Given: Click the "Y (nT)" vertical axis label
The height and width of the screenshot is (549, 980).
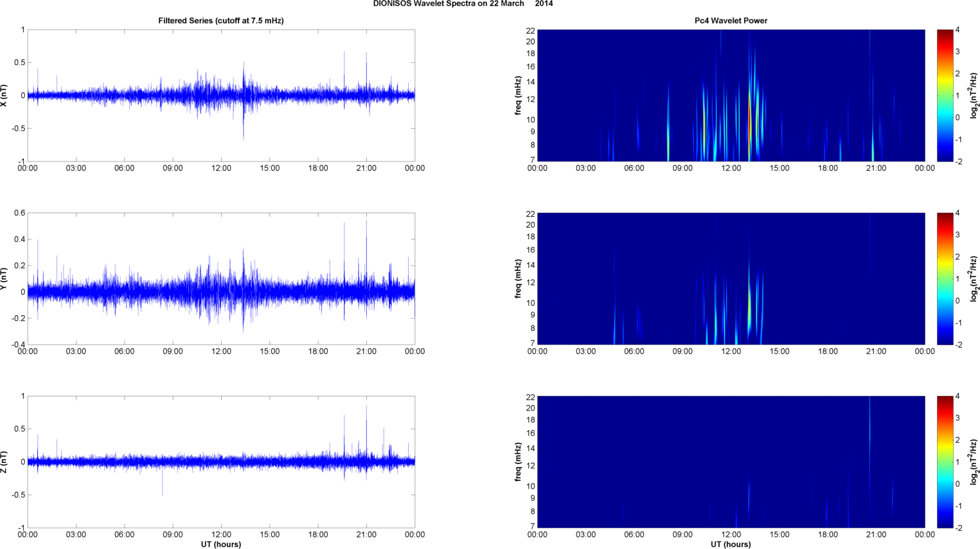Looking at the screenshot, I should tap(4, 278).
